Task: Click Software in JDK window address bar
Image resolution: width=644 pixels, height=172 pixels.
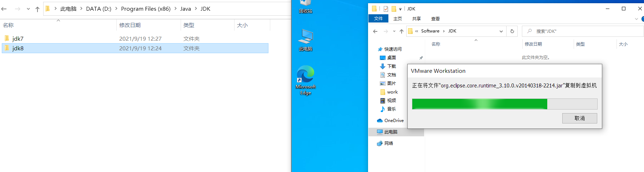Action: [x=430, y=31]
